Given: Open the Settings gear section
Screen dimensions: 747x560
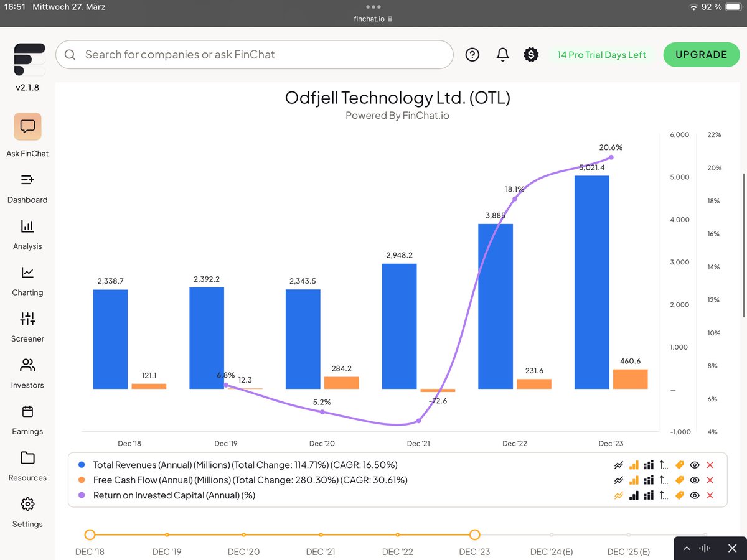Looking at the screenshot, I should 27,512.
